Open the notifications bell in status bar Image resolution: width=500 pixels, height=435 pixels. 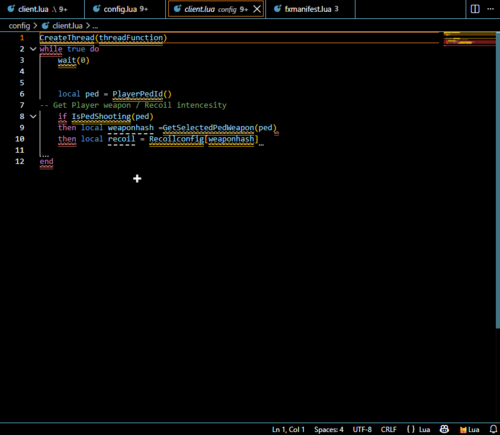493,429
